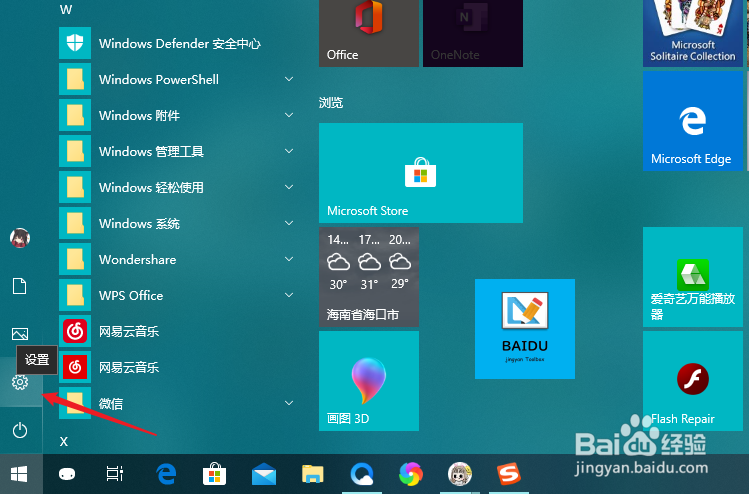
Task: Click the colorful pinwheel icon on taskbar
Action: click(x=411, y=474)
